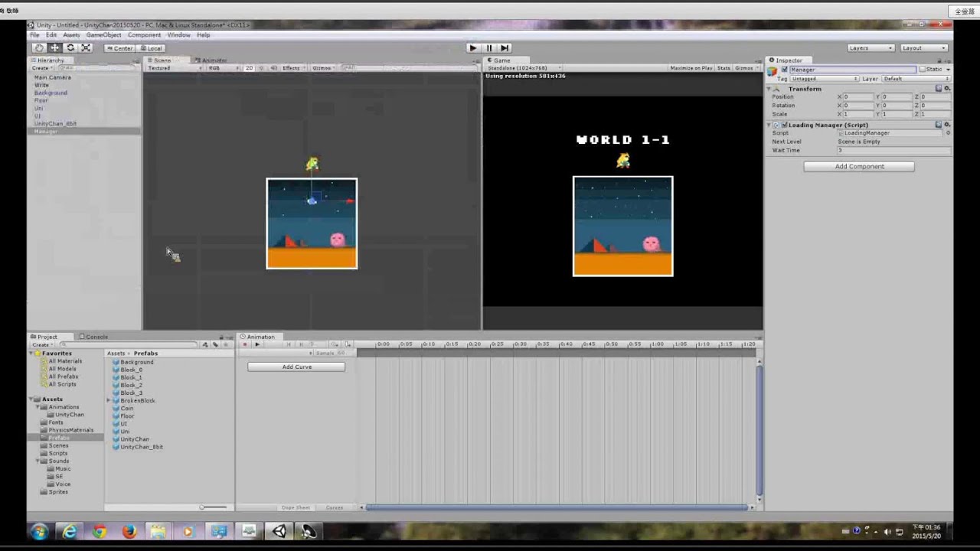Switch to the Animator tab
The width and height of the screenshot is (980, 551).
click(x=211, y=60)
